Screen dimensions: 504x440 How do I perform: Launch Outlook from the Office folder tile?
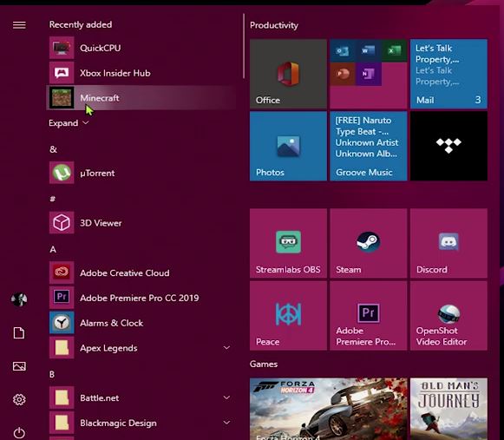pos(343,51)
